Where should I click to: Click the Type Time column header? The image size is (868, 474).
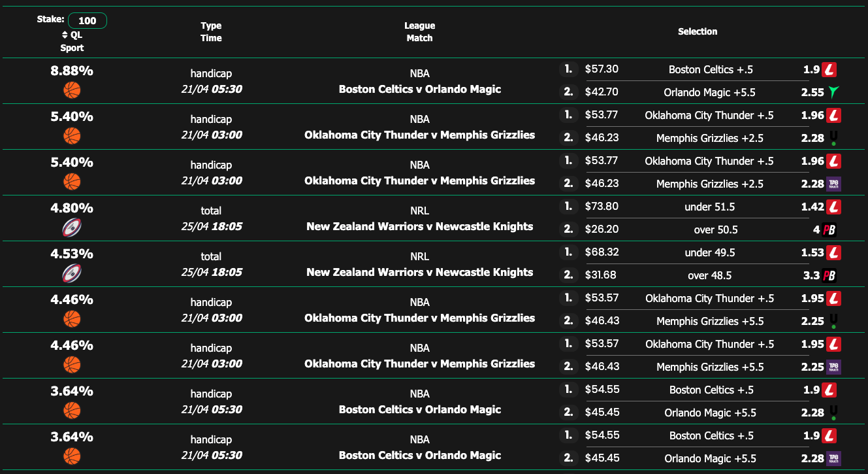(x=211, y=31)
